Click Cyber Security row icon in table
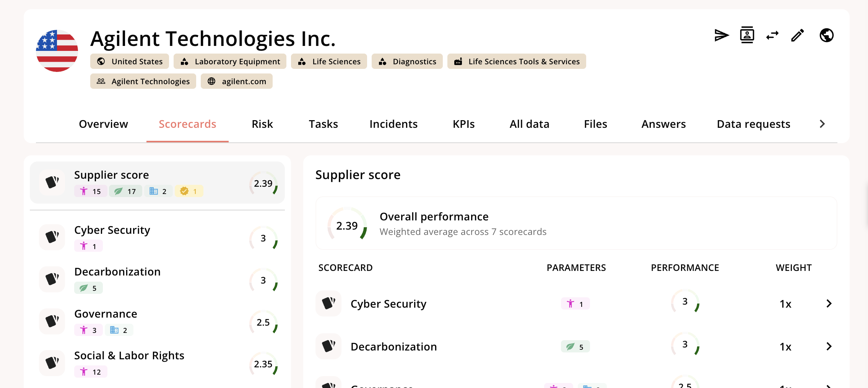Image resolution: width=868 pixels, height=388 pixels. (328, 303)
